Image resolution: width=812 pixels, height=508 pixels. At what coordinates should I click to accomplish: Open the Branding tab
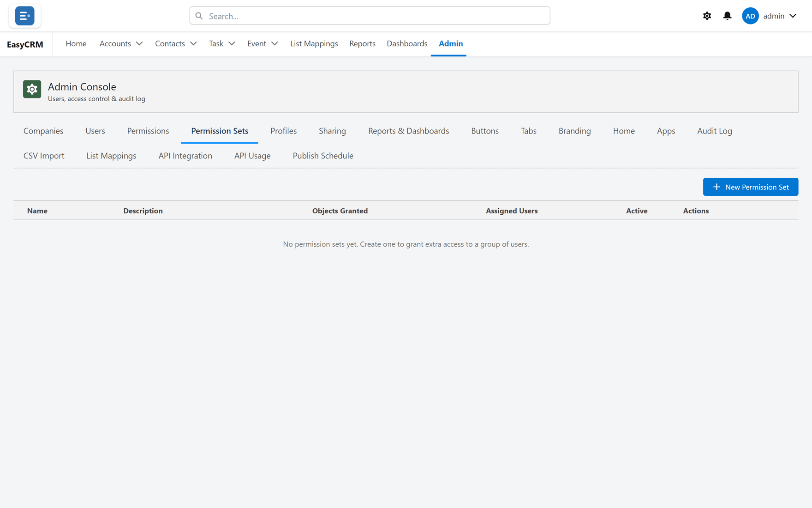(574, 131)
